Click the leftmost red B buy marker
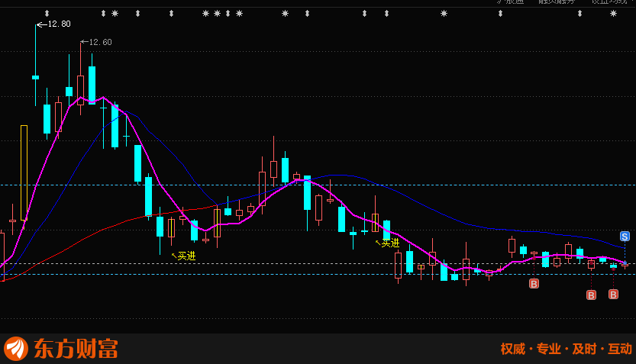Screen dimensions: 636x364 (534, 284)
